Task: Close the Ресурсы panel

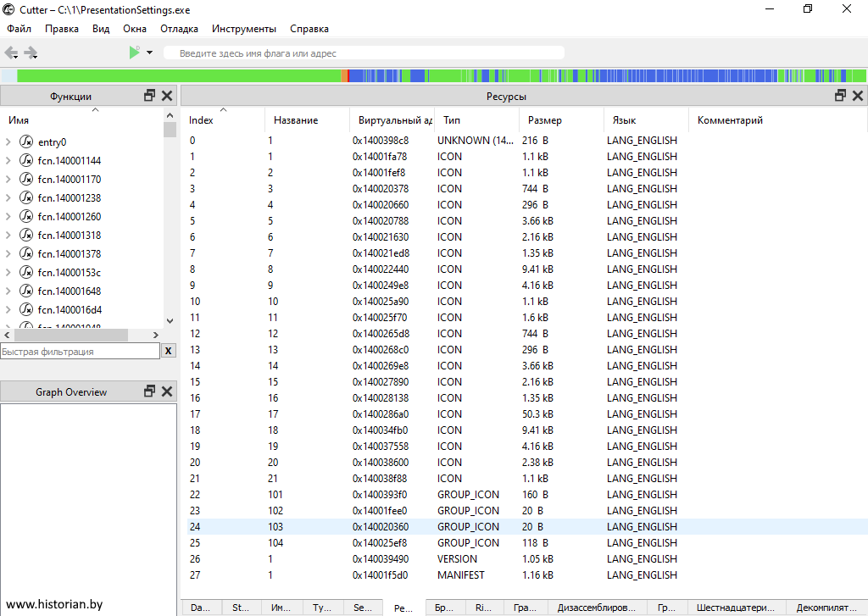Action: 858,96
